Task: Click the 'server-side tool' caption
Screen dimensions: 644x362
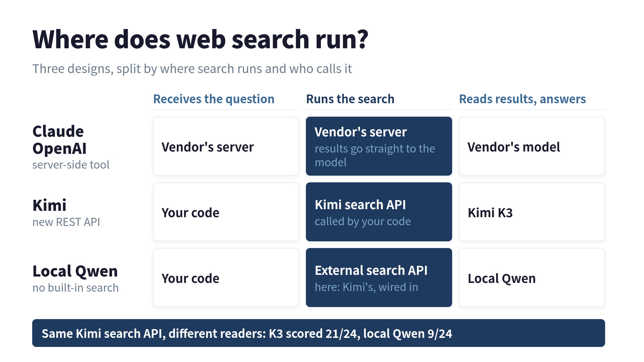Action: pos(71,165)
